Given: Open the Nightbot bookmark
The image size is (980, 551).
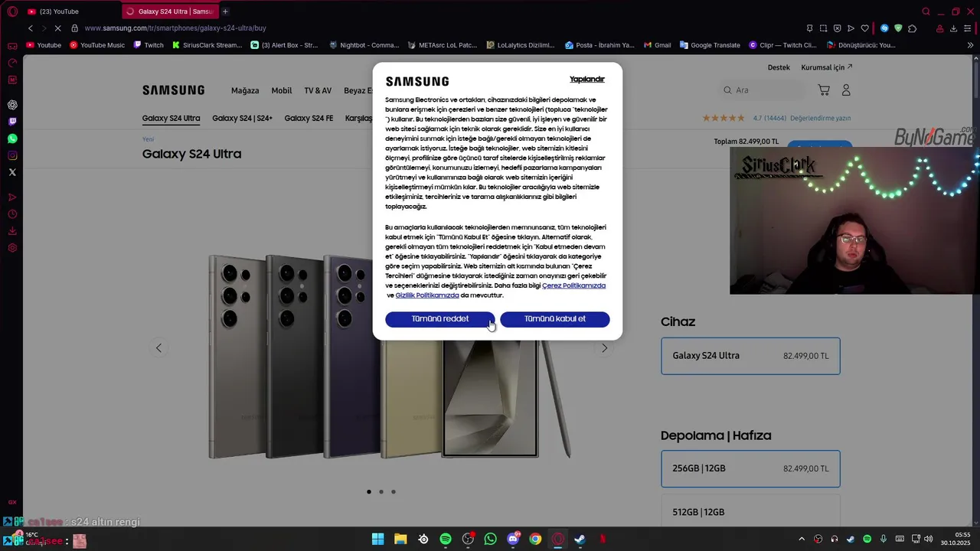Looking at the screenshot, I should pos(364,45).
